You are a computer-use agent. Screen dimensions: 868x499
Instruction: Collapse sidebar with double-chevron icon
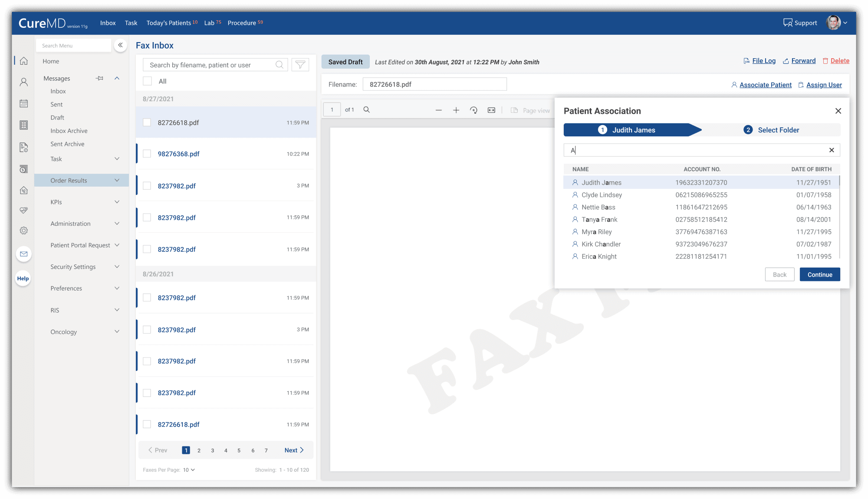(120, 45)
